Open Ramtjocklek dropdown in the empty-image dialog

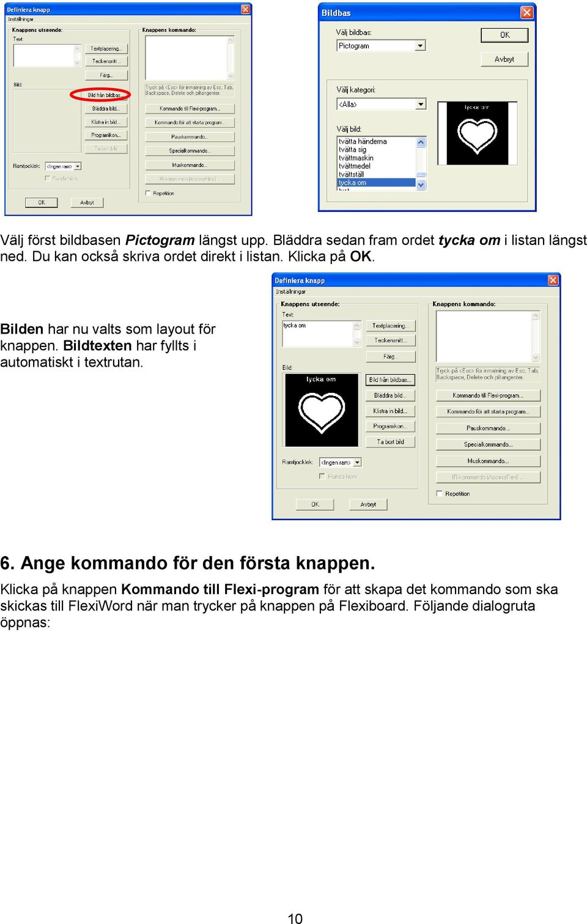point(78,166)
